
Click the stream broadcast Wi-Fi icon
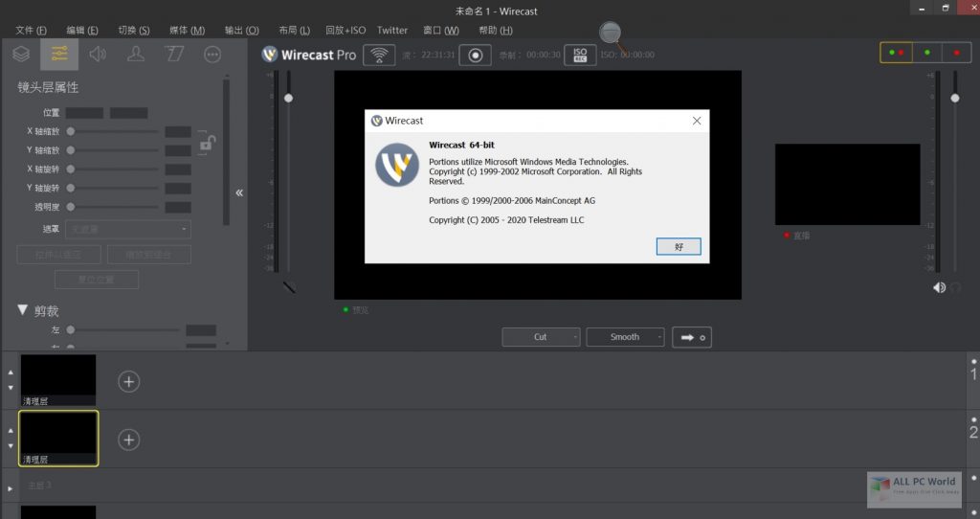[x=379, y=55]
